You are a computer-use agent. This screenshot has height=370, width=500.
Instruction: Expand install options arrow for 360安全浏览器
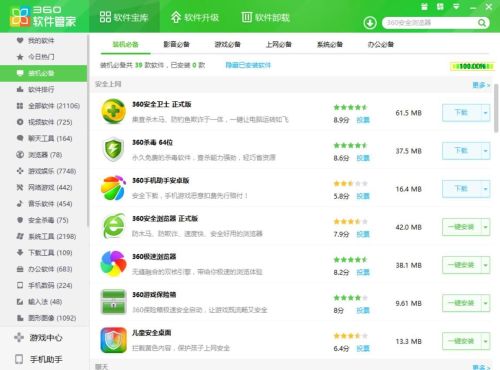coord(486,227)
